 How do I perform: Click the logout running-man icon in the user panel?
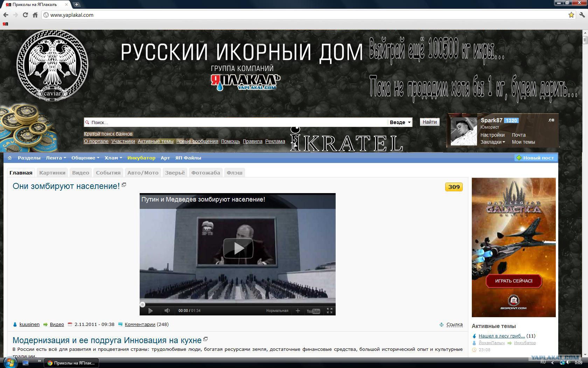tap(551, 120)
